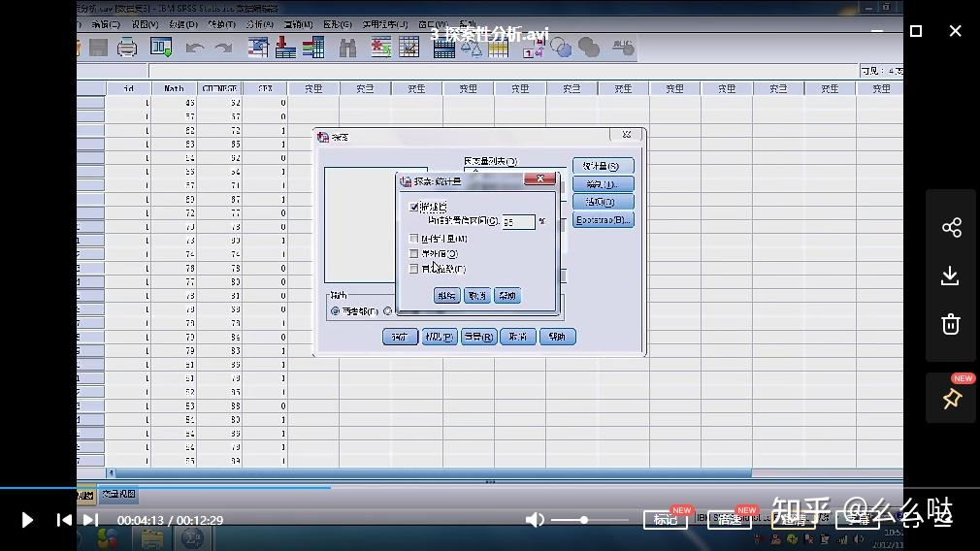The height and width of the screenshot is (551, 980).
Task: Play the paused video
Action: coord(27,520)
